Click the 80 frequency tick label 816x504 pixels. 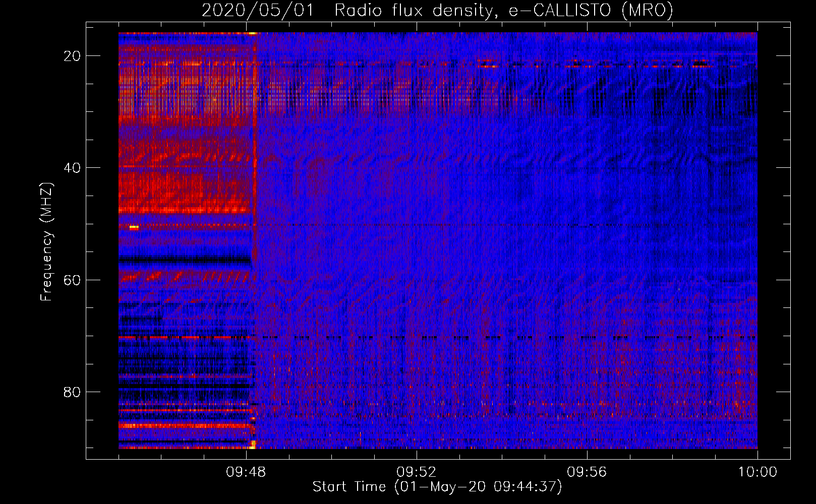(72, 392)
